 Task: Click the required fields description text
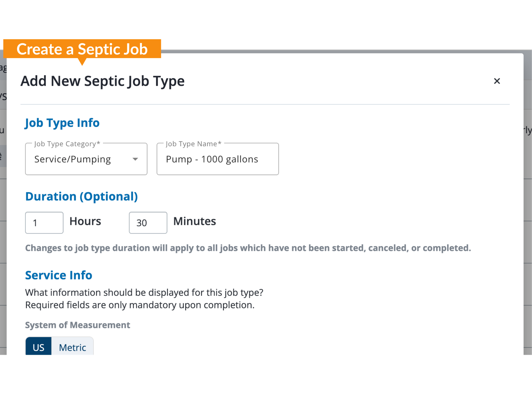coord(140,305)
